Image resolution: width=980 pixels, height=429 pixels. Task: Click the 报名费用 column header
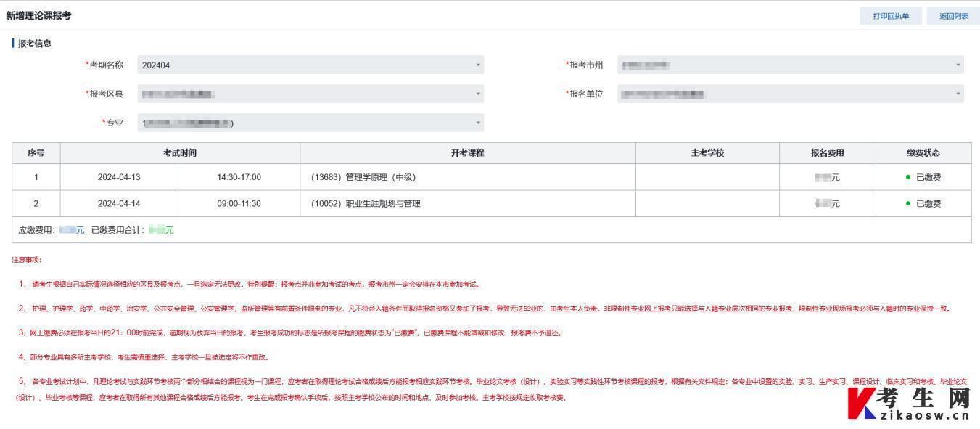(828, 152)
